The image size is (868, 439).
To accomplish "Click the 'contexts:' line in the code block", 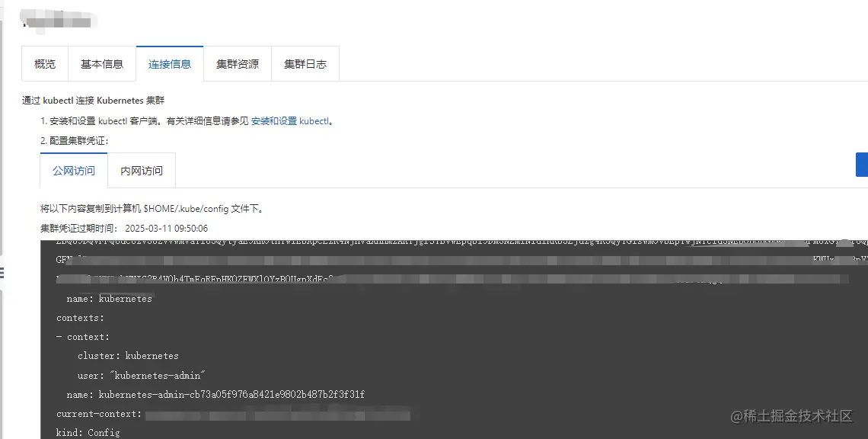I will [80, 318].
